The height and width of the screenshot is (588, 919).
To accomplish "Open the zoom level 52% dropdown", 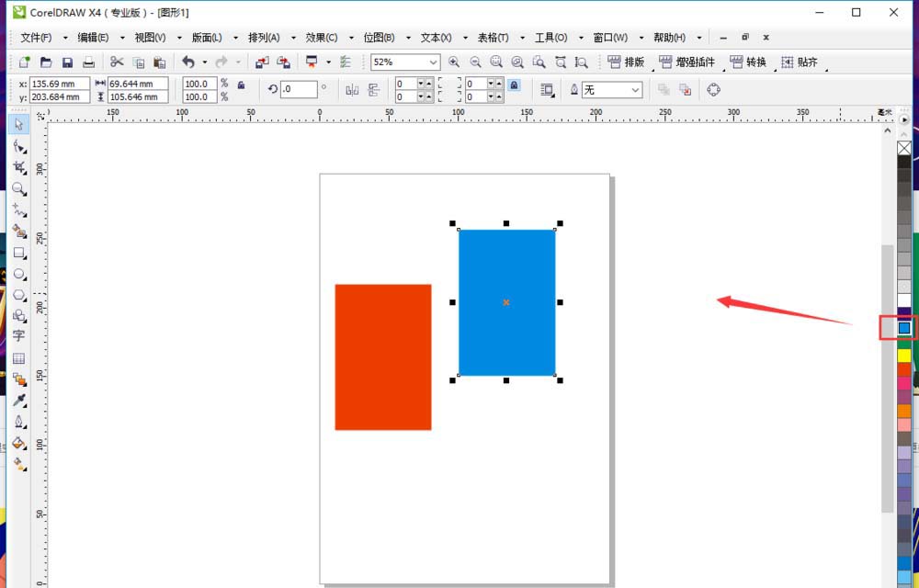I will point(433,62).
